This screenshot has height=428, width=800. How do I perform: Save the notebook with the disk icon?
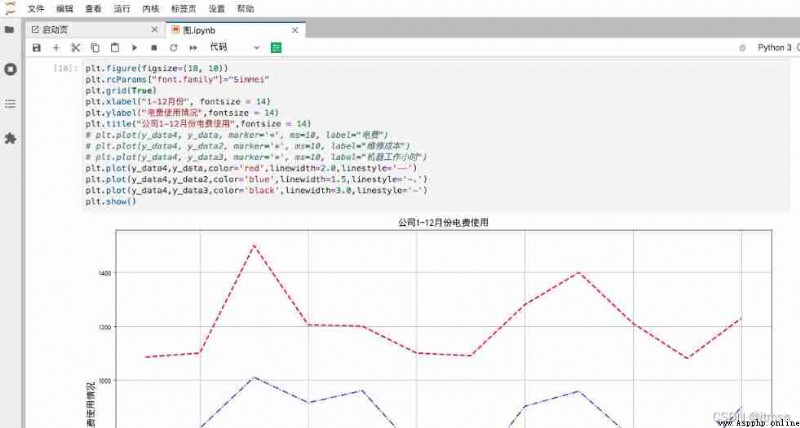pyautogui.click(x=36, y=47)
